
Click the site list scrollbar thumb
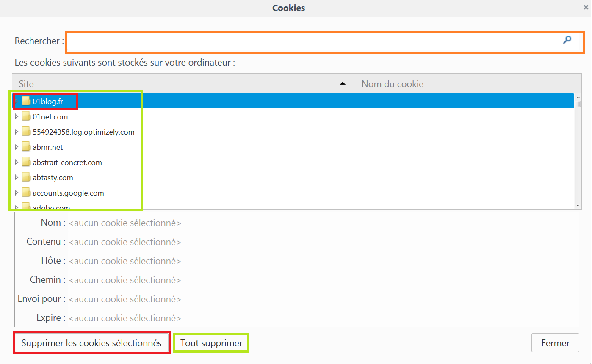[x=578, y=104]
